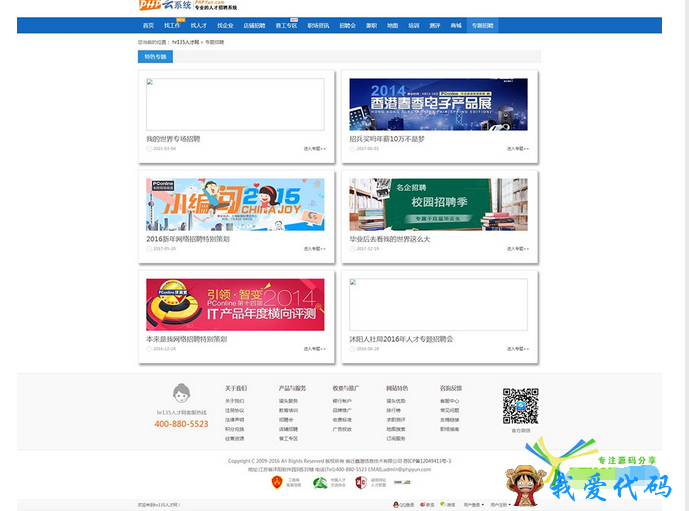
Task: Select the active 专题招聘 navigation item
Action: click(x=482, y=25)
